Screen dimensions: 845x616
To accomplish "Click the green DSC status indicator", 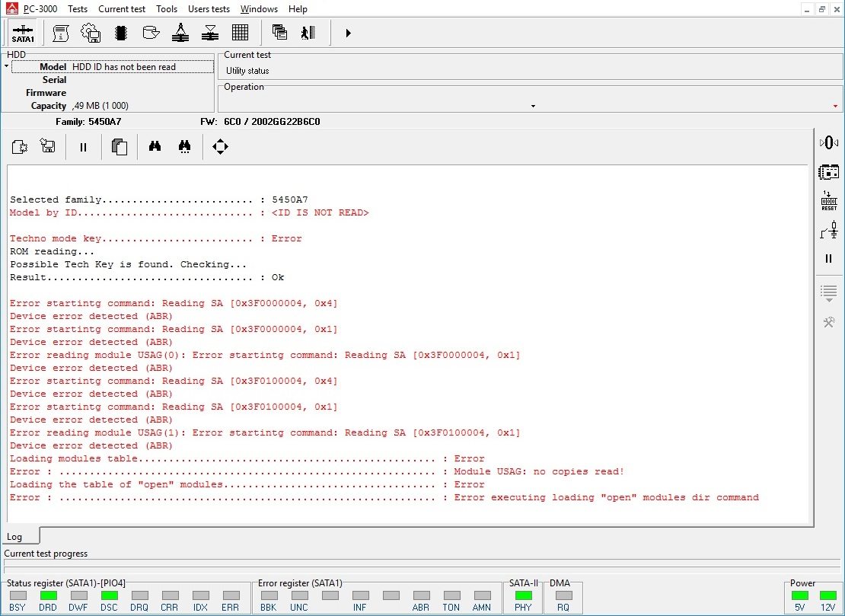I will 109,595.
